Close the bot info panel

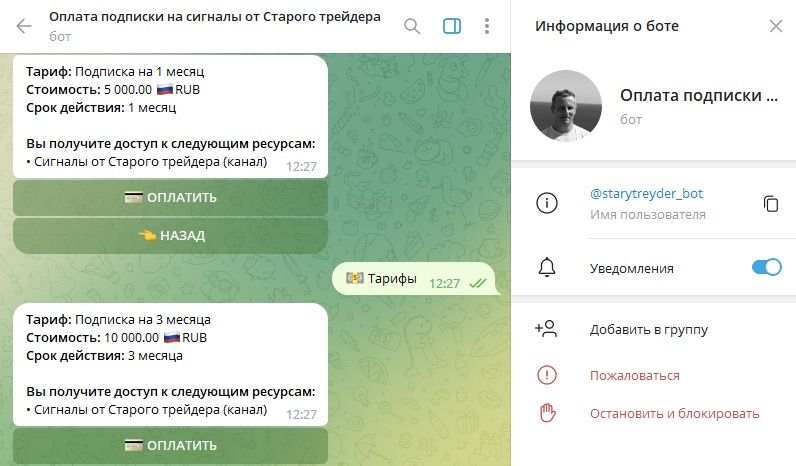click(776, 26)
